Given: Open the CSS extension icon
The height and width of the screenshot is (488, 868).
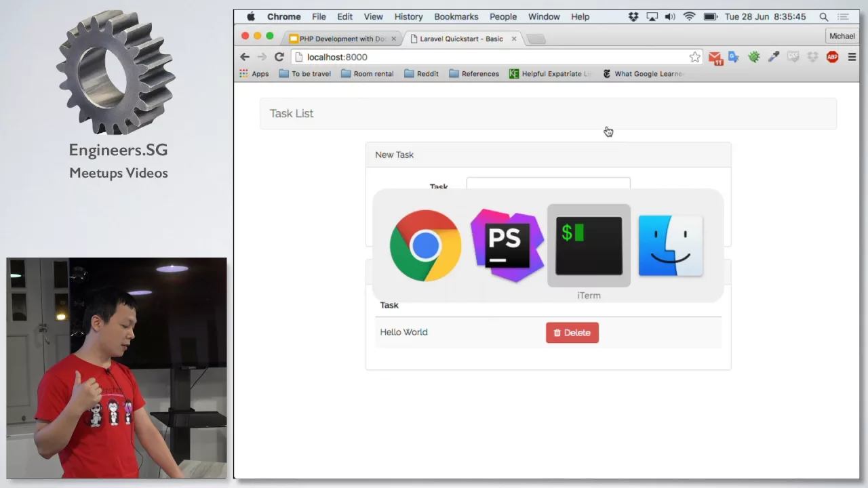Looking at the screenshot, I should pos(793,57).
